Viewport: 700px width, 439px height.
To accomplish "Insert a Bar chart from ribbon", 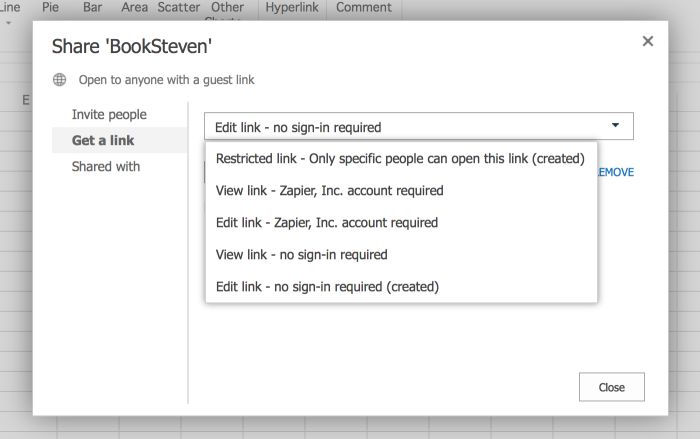I will click(x=92, y=8).
